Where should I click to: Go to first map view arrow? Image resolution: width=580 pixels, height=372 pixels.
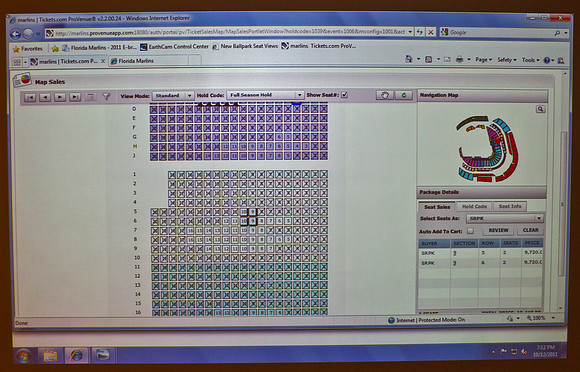click(x=30, y=97)
